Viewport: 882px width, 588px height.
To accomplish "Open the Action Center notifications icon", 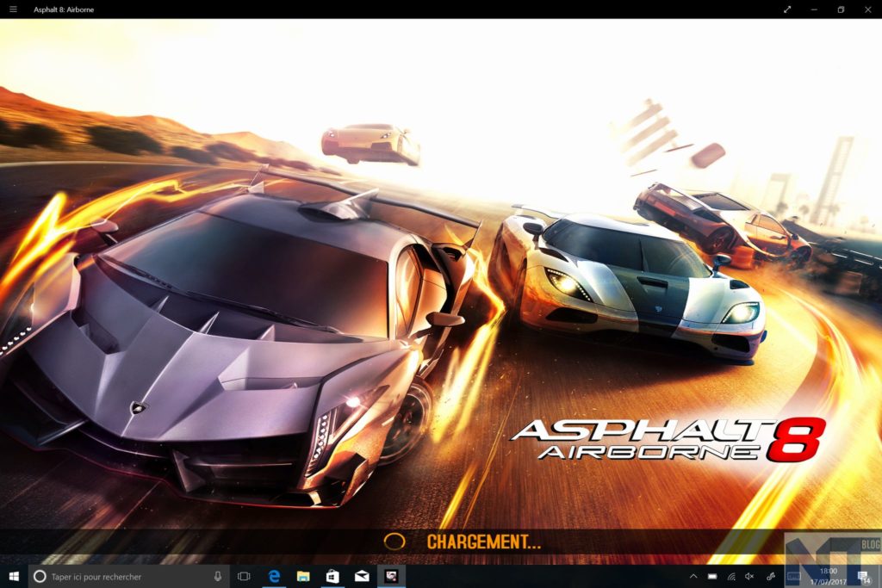I will click(x=863, y=576).
